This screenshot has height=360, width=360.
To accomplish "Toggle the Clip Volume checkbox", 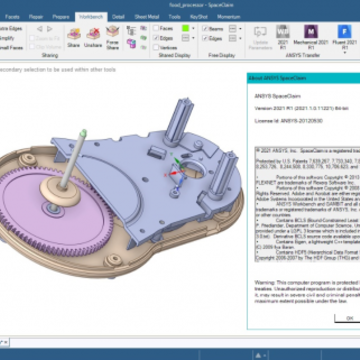I will coord(32,47).
